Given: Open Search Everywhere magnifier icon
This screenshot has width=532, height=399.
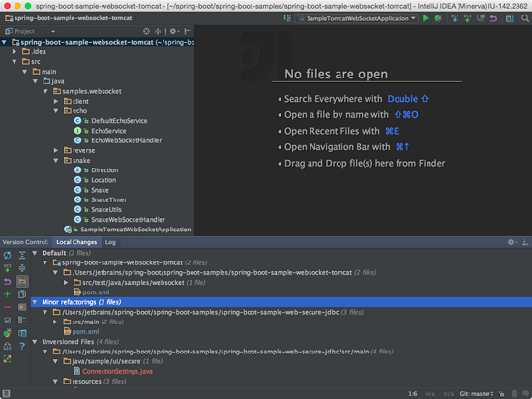Looking at the screenshot, I should tap(525, 18).
